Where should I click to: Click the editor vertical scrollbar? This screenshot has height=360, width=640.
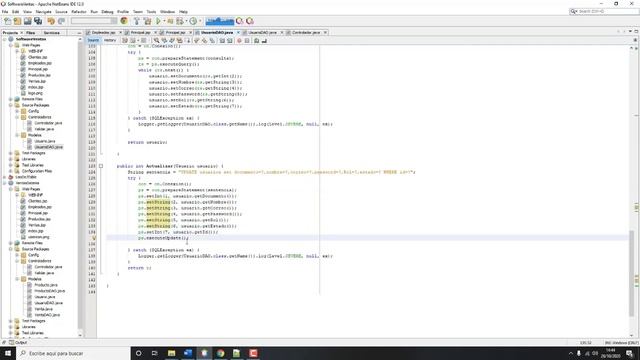tap(631, 273)
